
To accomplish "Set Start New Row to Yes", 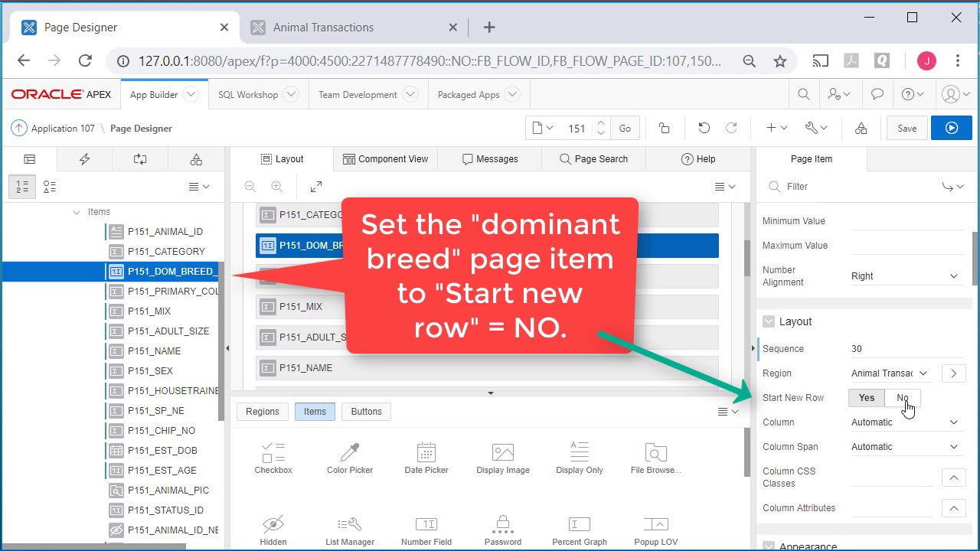I will (867, 398).
